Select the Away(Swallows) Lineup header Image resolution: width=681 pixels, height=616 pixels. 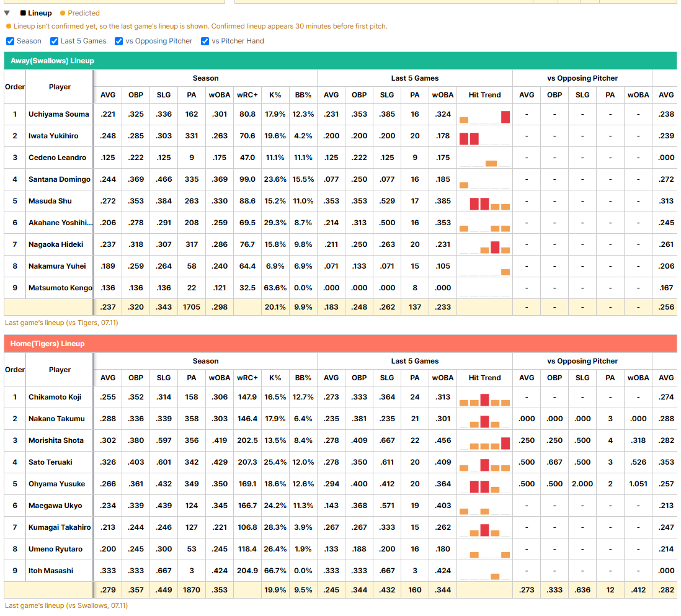tap(340, 61)
